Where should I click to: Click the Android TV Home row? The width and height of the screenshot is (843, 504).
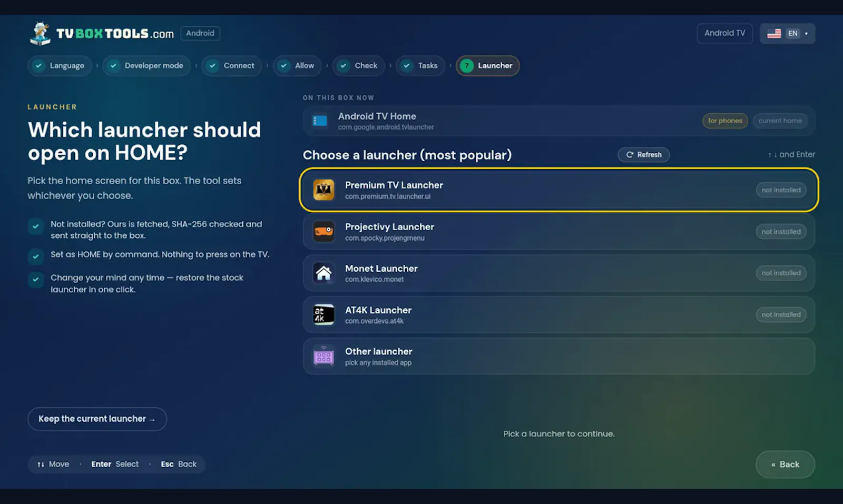pos(559,121)
